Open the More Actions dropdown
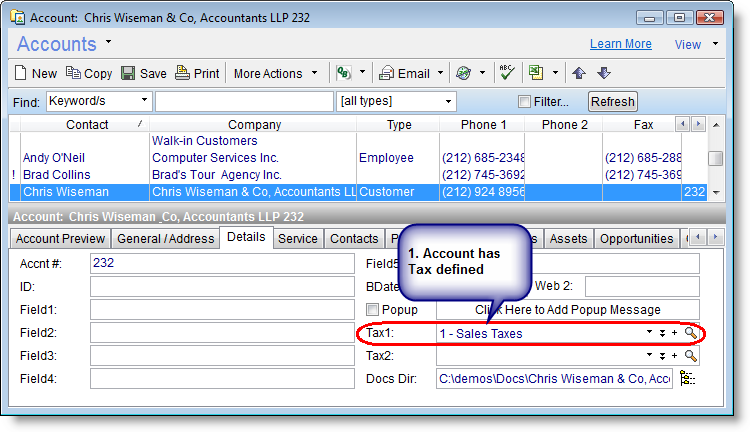Image resolution: width=750 pixels, height=432 pixels. 275,73
